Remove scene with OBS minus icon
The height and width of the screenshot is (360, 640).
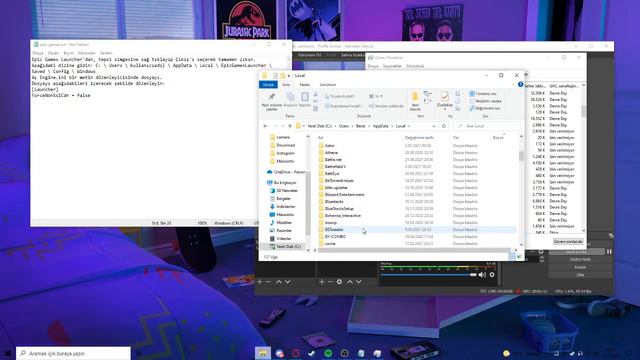click(x=269, y=282)
